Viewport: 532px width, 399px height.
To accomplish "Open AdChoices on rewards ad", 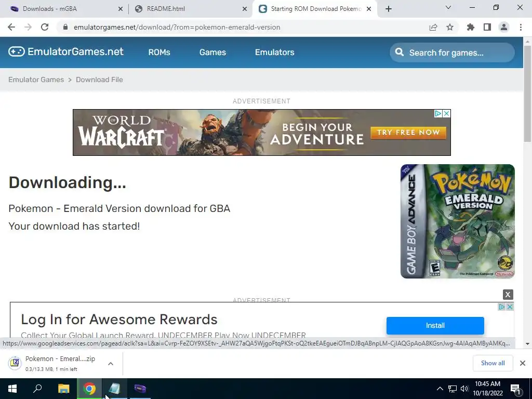I will point(501,307).
